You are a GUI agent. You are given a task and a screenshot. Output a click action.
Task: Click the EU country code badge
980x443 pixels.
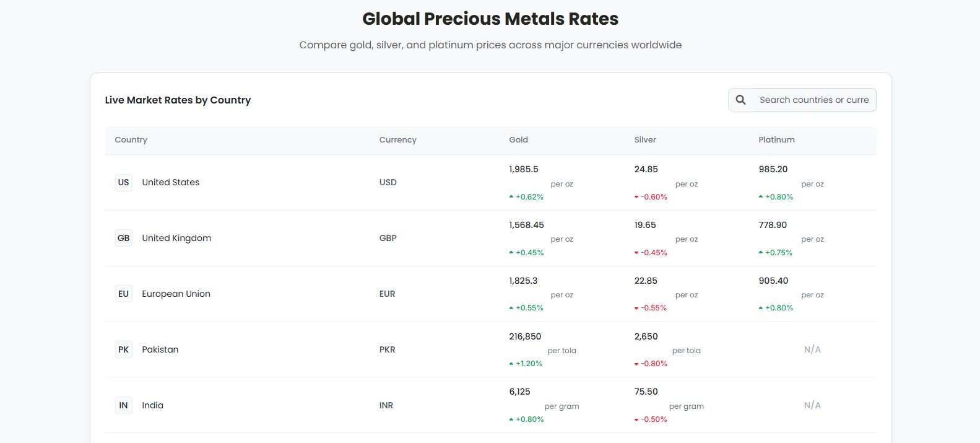pos(124,294)
